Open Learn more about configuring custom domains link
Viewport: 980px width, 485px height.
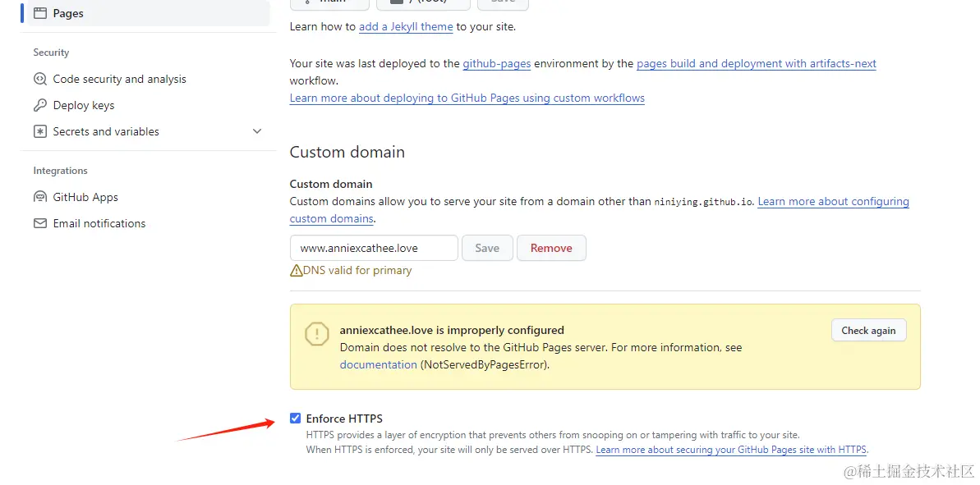833,202
